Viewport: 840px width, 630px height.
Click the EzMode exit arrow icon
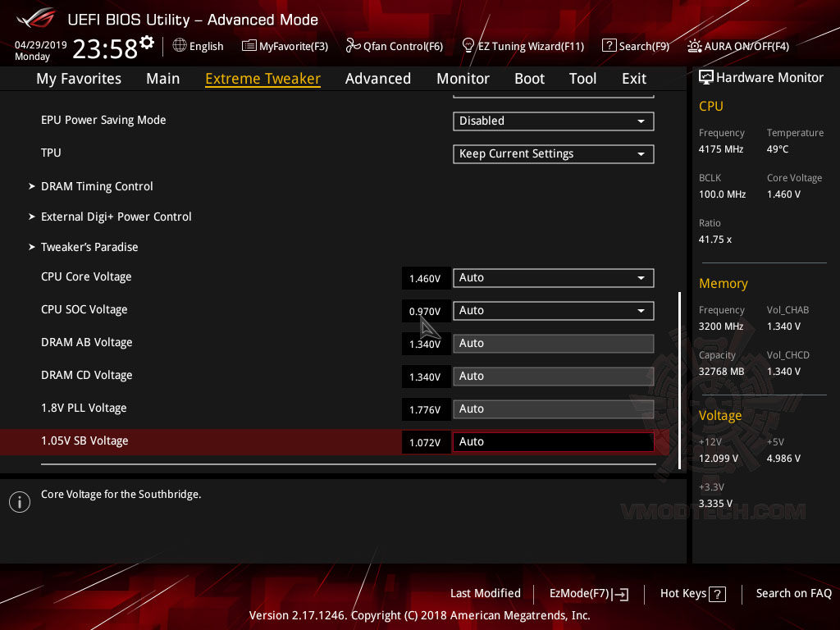click(x=621, y=594)
